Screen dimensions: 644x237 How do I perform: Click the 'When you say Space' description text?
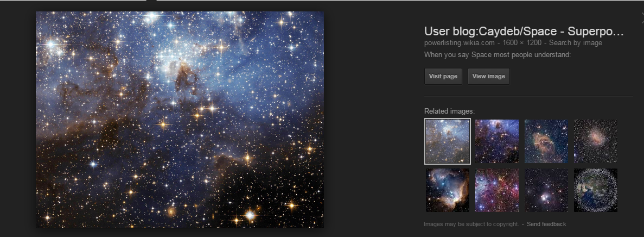pyautogui.click(x=498, y=55)
